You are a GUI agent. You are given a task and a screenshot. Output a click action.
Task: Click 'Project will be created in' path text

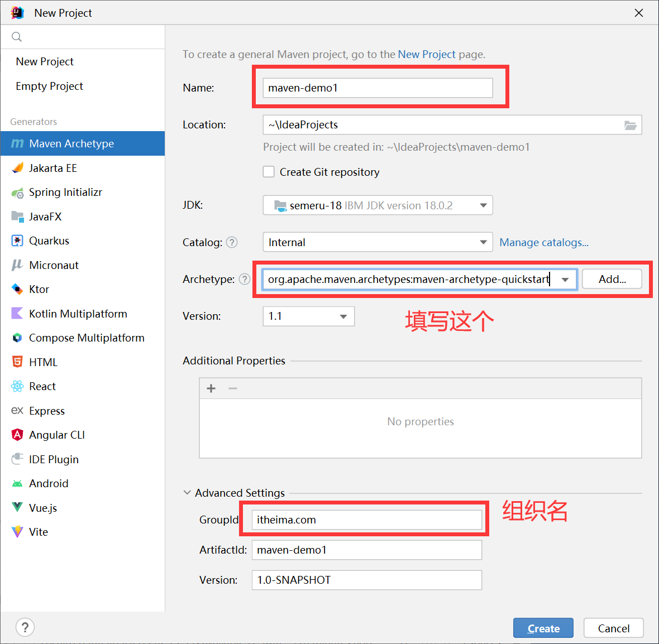click(x=397, y=147)
